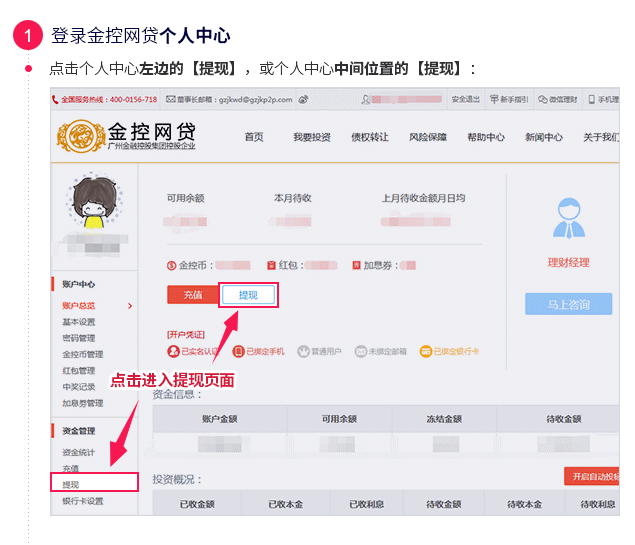Click 账户中心 sidebar heading
This screenshot has height=545, width=635.
(x=79, y=284)
